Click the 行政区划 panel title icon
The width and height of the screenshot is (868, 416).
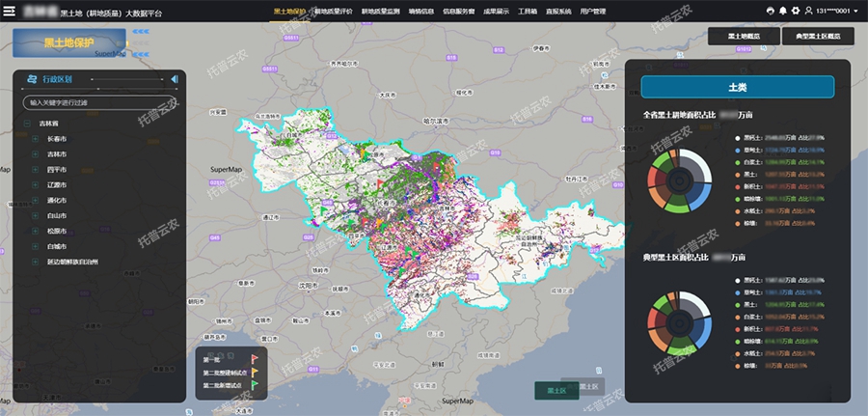(33, 79)
